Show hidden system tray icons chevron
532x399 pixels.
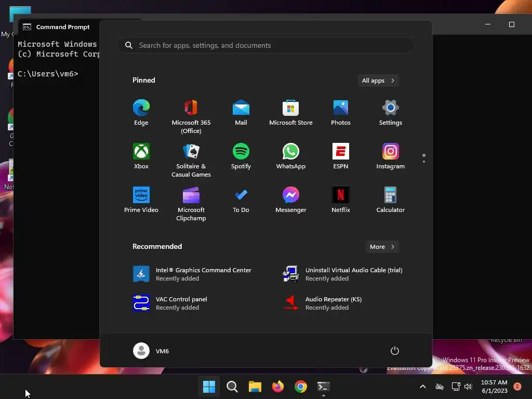[423, 387]
